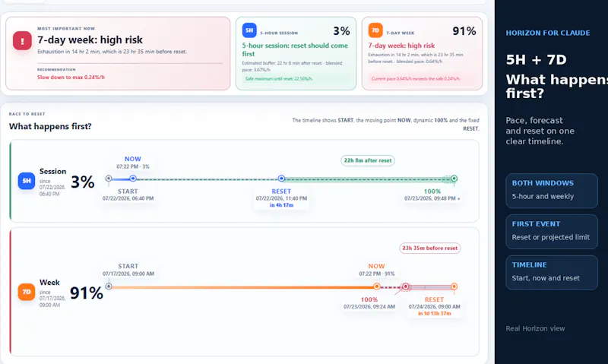This screenshot has width=608, height=364.
Task: Click the blue 5H badge in session card
Action: [249, 30]
